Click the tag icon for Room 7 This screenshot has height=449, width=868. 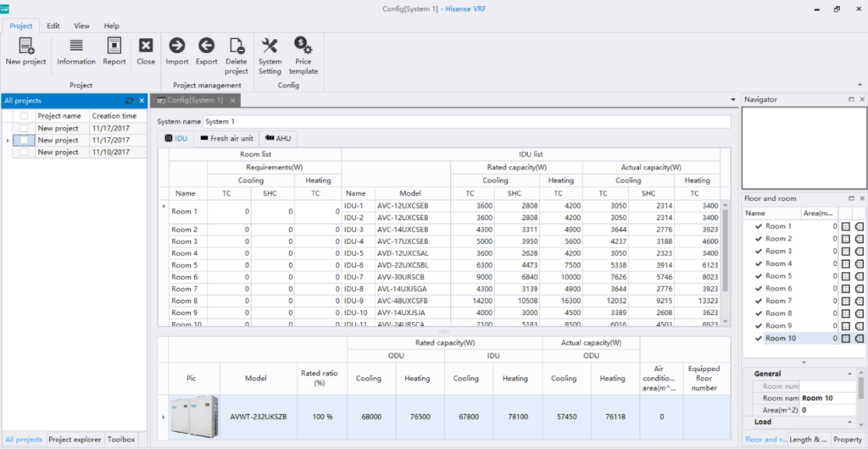860,301
